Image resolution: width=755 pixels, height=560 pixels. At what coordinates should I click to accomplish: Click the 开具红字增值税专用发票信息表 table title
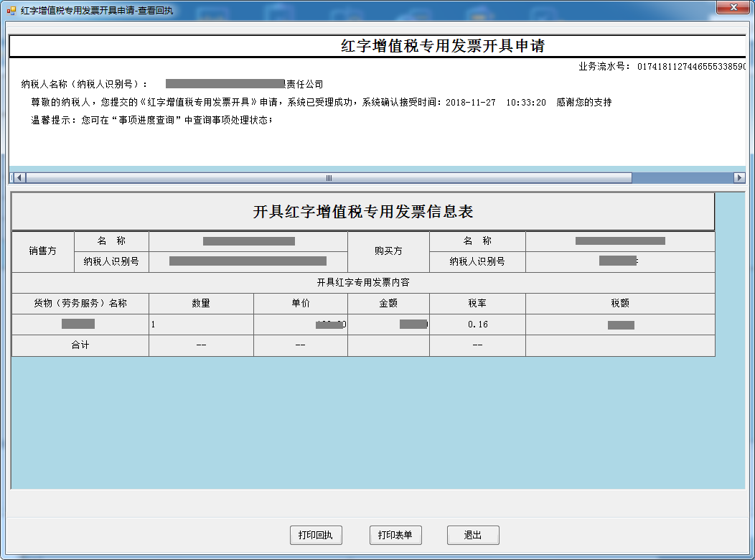(362, 212)
